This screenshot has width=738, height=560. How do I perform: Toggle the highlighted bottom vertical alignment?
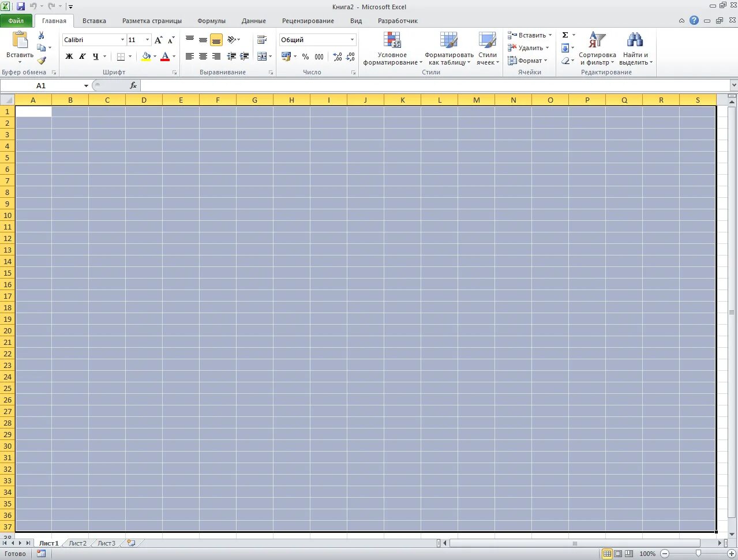pyautogui.click(x=216, y=40)
